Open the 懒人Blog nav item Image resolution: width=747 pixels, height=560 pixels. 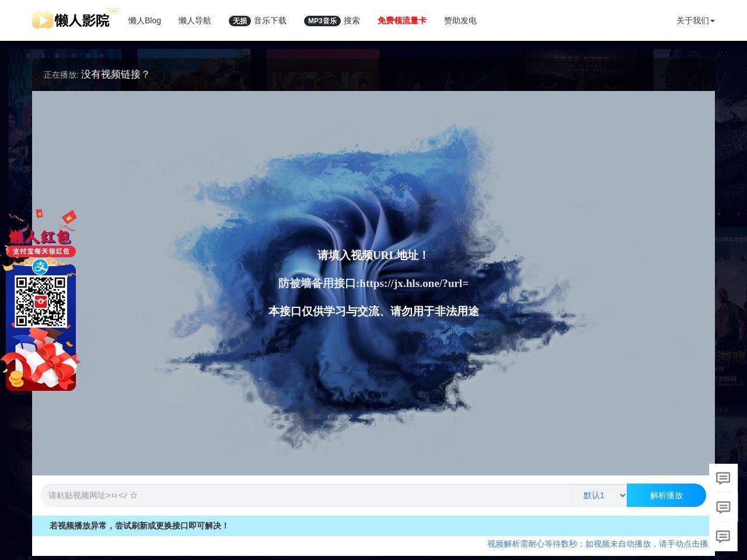click(144, 20)
